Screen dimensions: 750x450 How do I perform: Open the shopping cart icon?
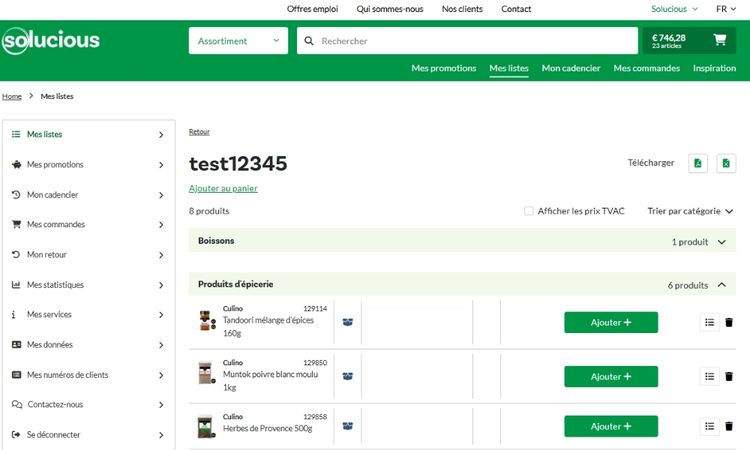tap(719, 41)
